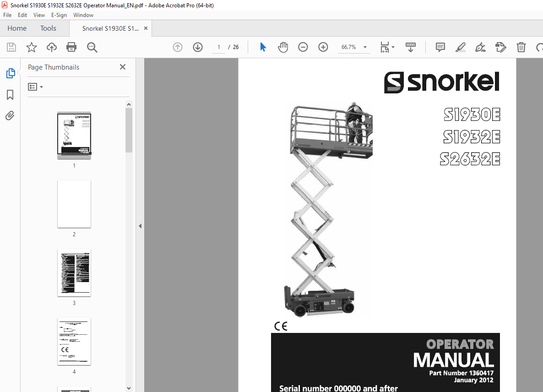Zoom out with the minus icon
Screen dimensions: 543x392
click(303, 47)
